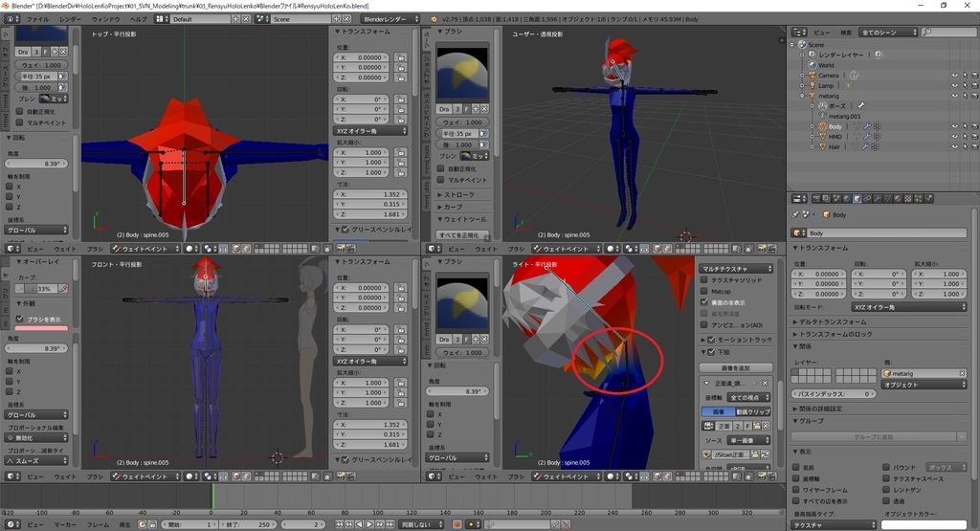
Task: Click the outliner editor type icon
Action: [799, 32]
